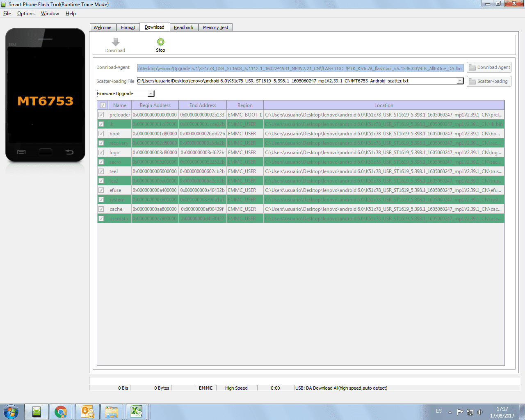Click the Download Agent folder button
The image size is (525, 420).
[x=489, y=67]
